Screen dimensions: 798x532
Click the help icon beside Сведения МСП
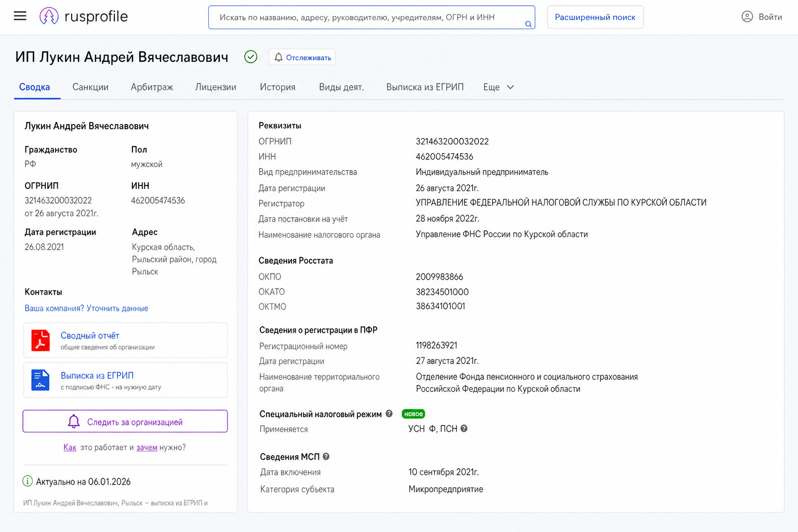point(326,456)
